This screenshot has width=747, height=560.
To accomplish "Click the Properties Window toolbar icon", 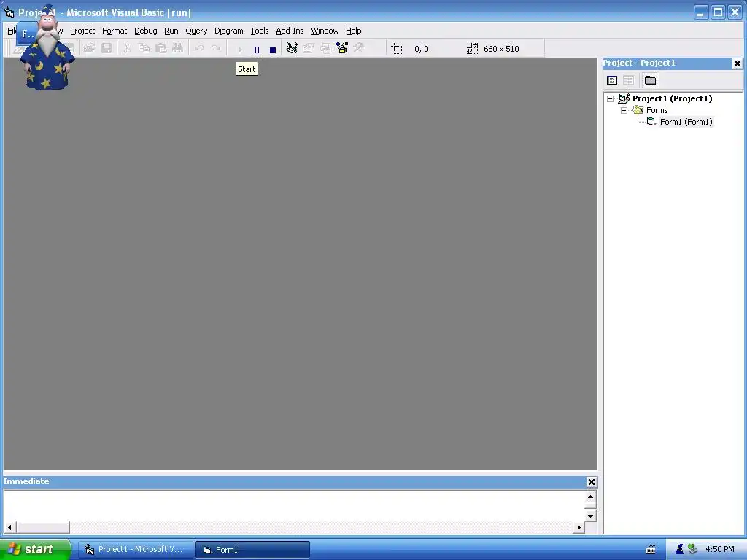I will click(309, 48).
